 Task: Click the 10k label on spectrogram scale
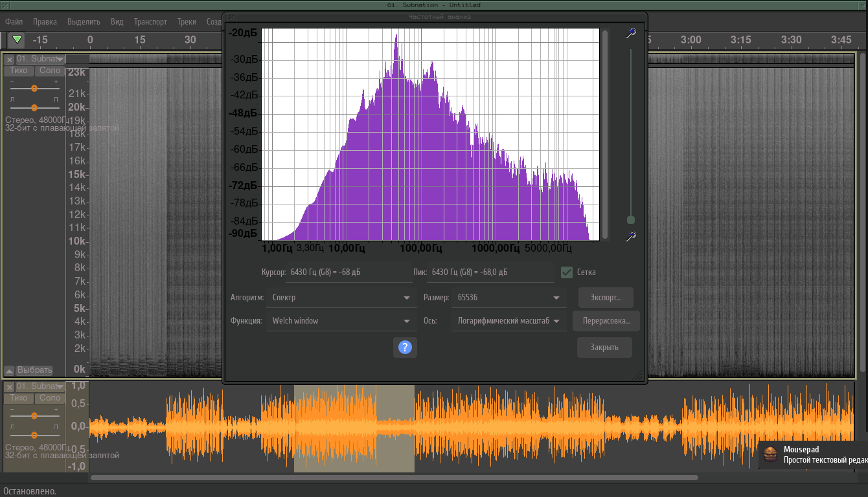[77, 241]
